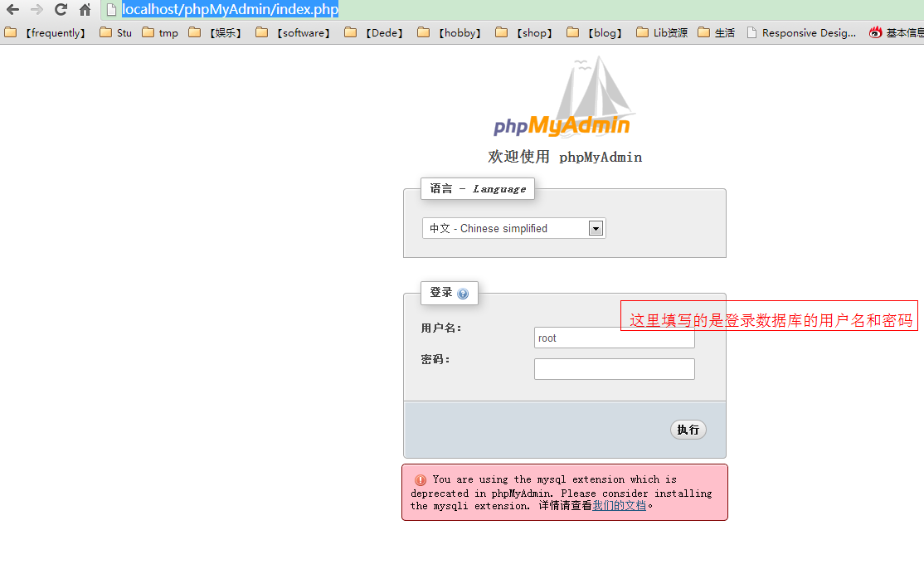Open the Responsive Desig... bookmark
This screenshot has width=924, height=564.
pyautogui.click(x=801, y=33)
